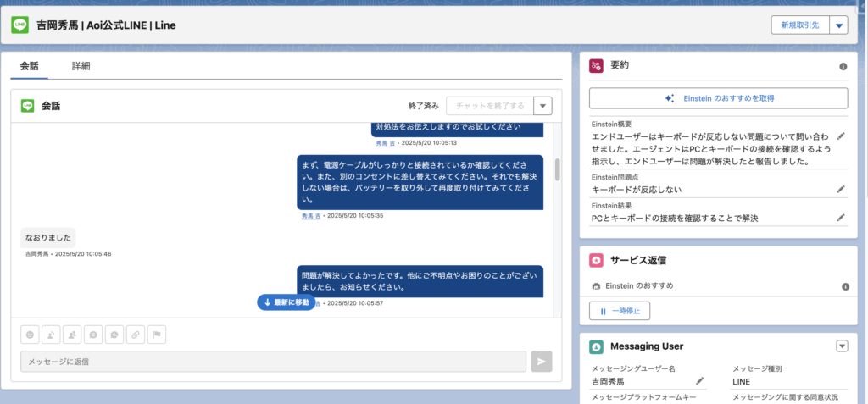Edit the Einstein概要 field with the pencil icon
868x404 pixels.
click(841, 136)
